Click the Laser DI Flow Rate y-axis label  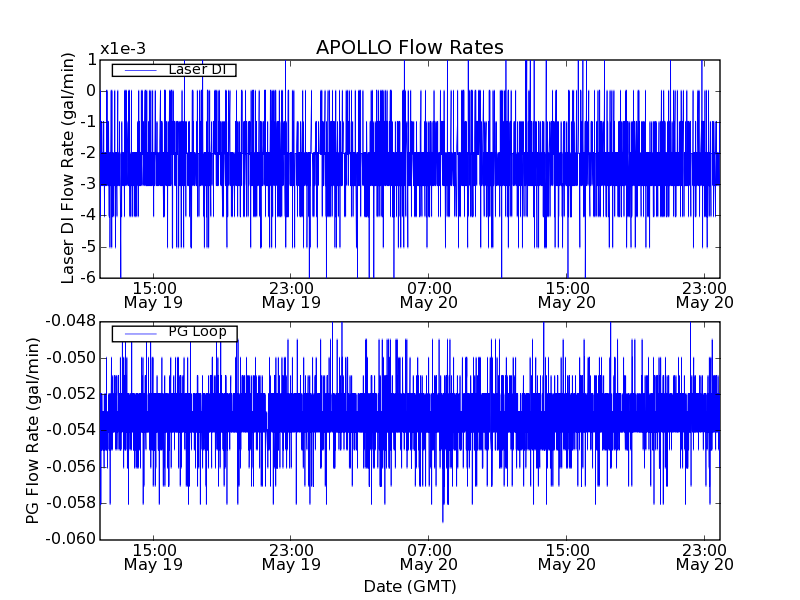click(x=69, y=167)
